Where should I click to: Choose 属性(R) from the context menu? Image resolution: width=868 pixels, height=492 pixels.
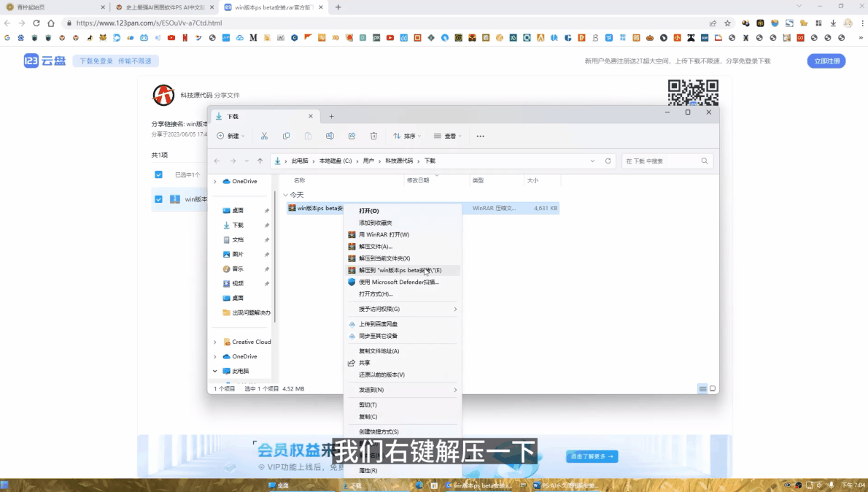point(403,470)
